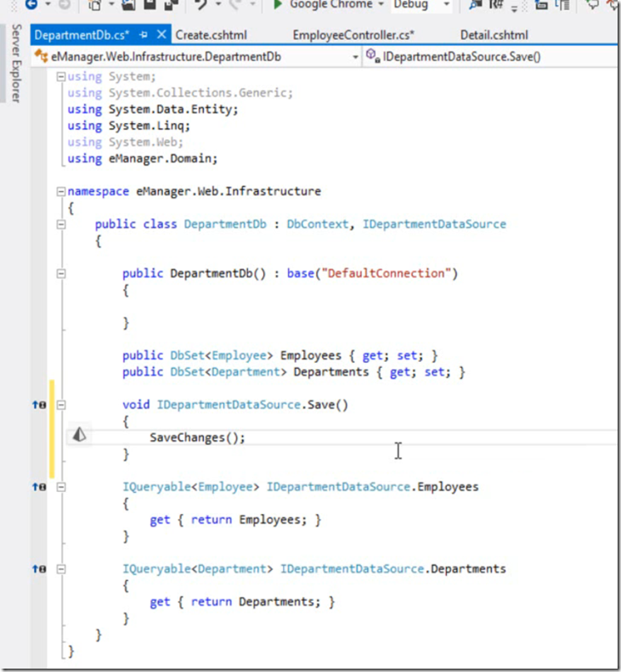621x672 pixels.
Task: Click 'return Employees;' in the getter
Action: (x=249, y=520)
